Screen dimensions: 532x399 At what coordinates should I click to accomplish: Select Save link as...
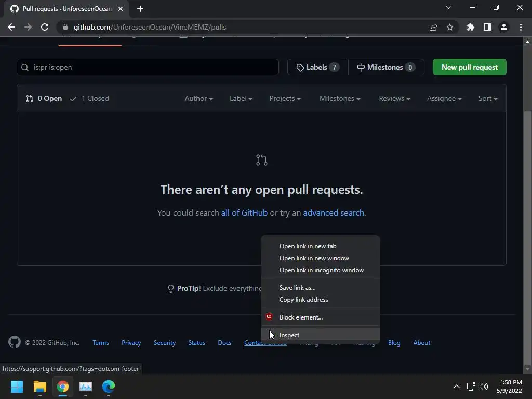point(320,288)
